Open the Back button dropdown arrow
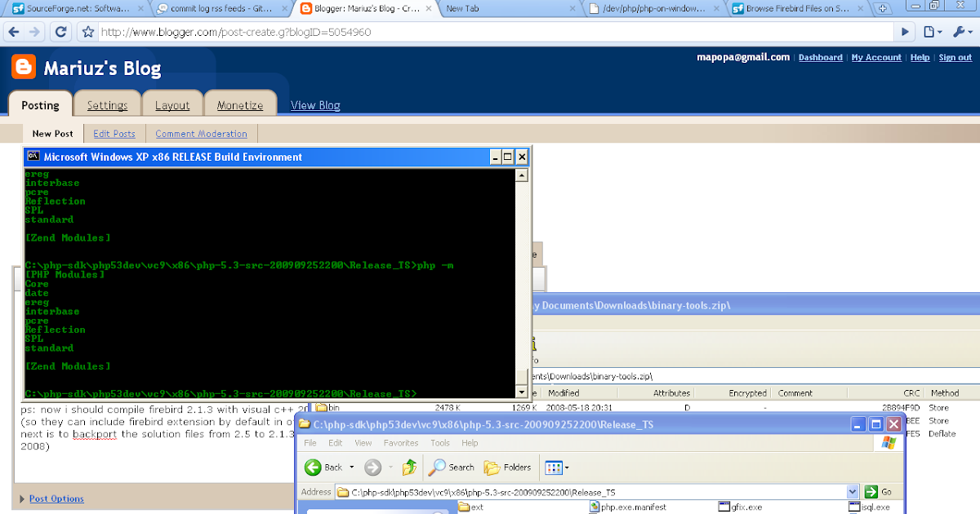The width and height of the screenshot is (980, 514). click(351, 467)
